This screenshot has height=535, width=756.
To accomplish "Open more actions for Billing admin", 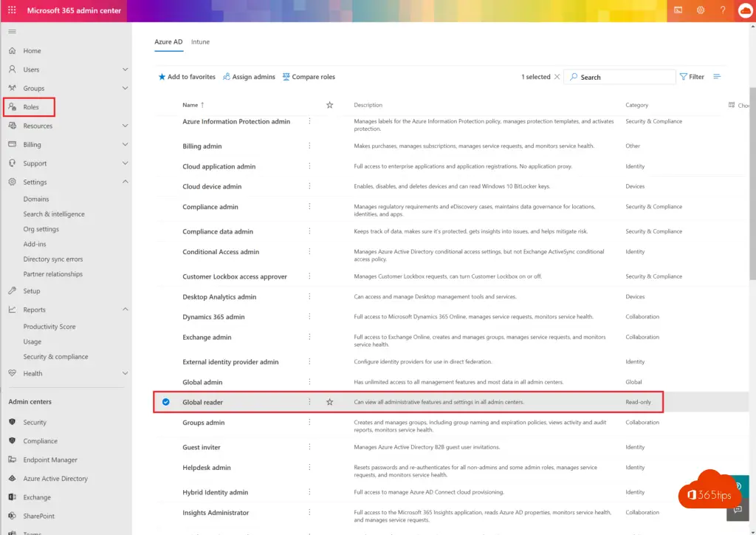I will coord(309,146).
